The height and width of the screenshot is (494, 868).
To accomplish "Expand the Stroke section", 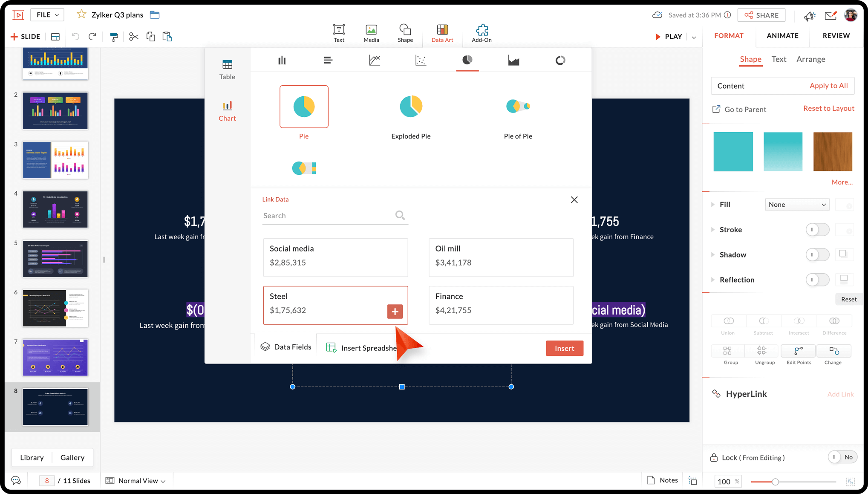I will point(712,229).
